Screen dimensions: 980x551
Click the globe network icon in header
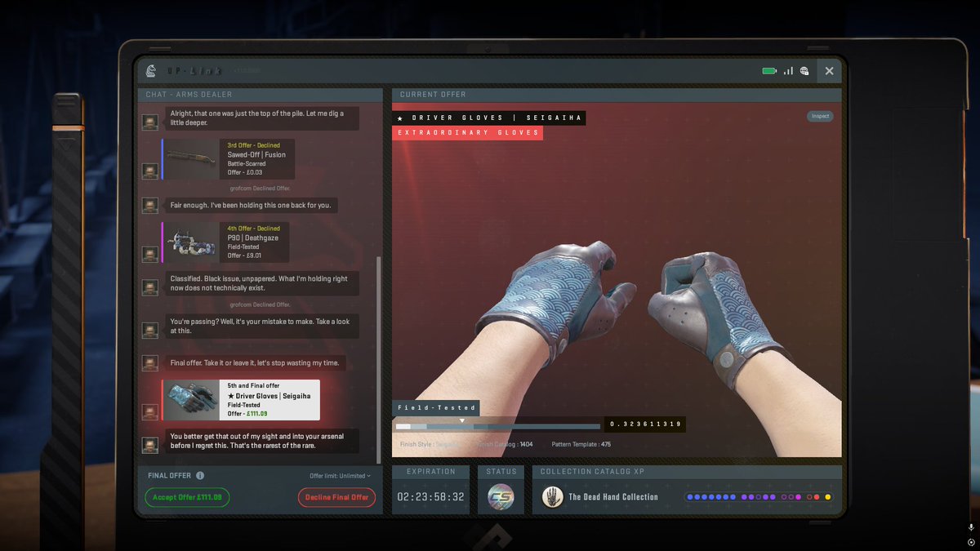pyautogui.click(x=804, y=71)
